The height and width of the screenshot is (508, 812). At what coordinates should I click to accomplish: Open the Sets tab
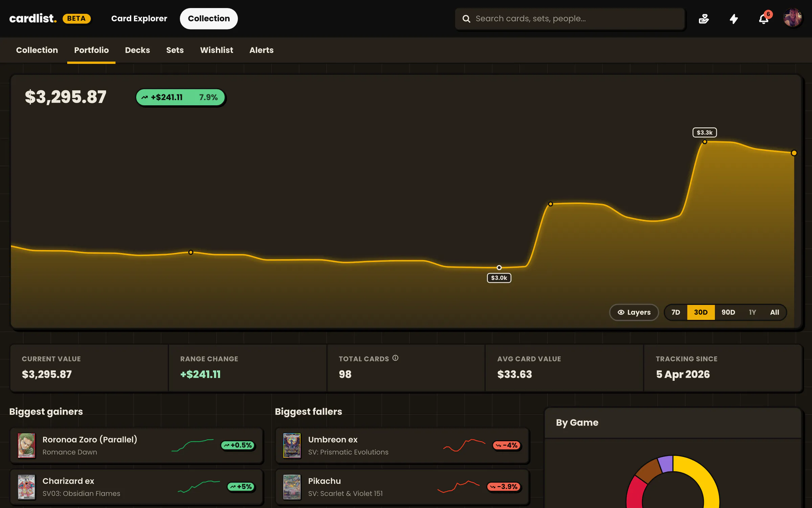(175, 50)
